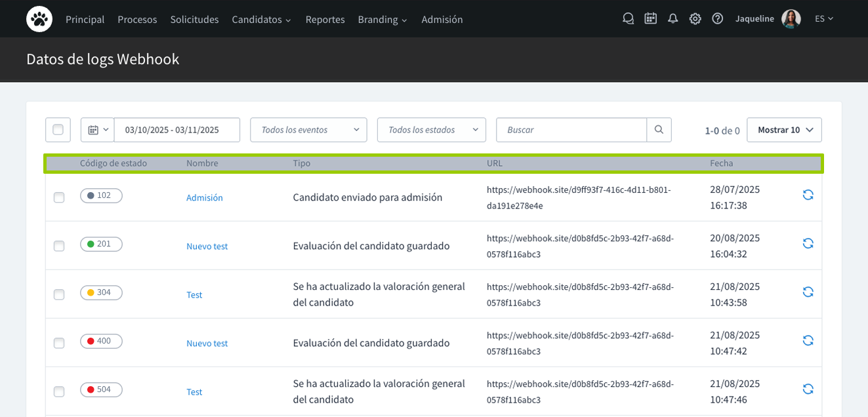Check the checkbox on the 504 row
The width and height of the screenshot is (868, 417).
click(x=58, y=391)
